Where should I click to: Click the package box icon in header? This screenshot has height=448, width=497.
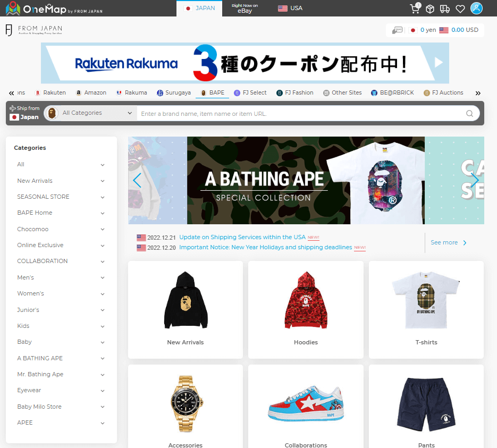tap(430, 9)
